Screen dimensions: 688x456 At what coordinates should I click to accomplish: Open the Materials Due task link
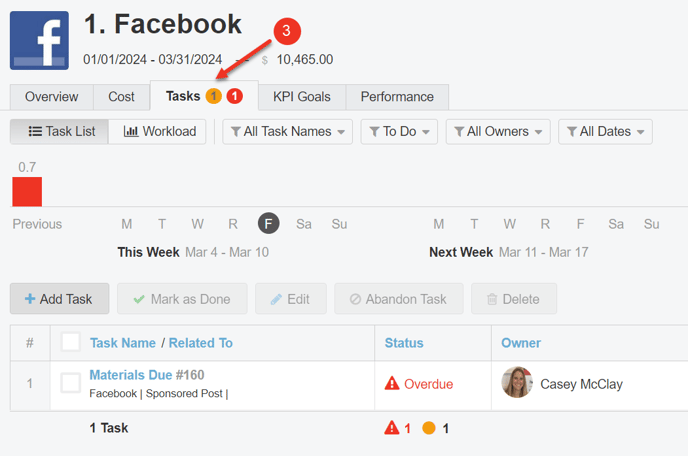131,375
